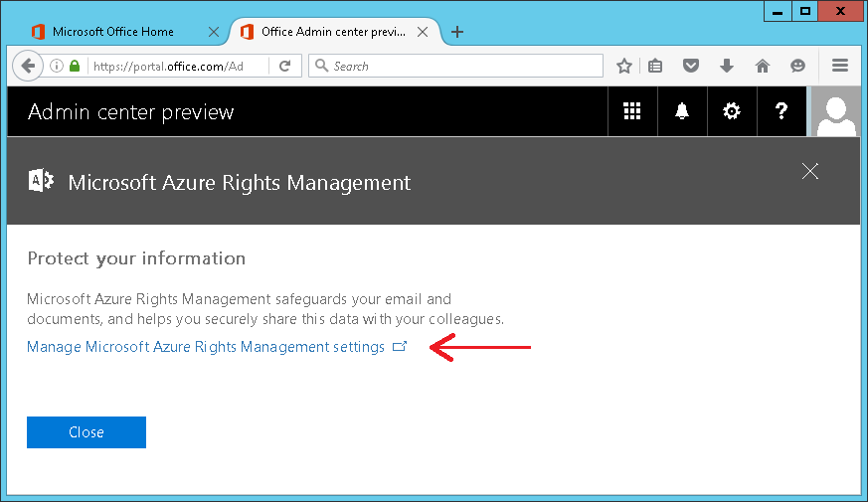Focus the browser Search box
Viewport: 868px width, 502px height.
[455, 66]
